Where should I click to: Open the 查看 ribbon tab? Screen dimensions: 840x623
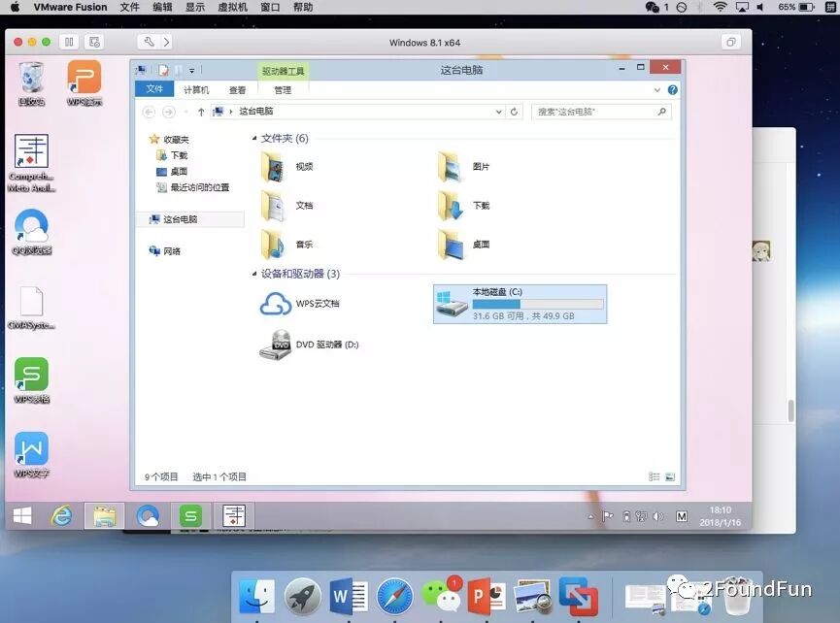point(237,90)
